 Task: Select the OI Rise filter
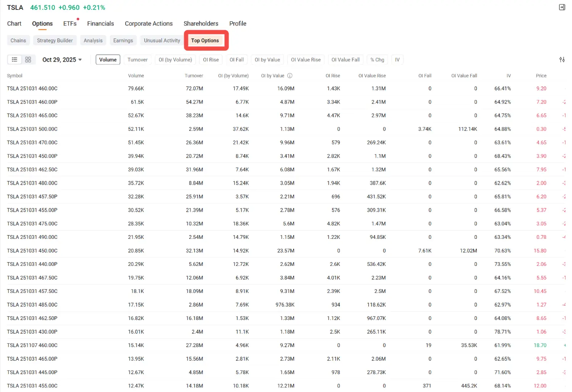click(x=211, y=60)
